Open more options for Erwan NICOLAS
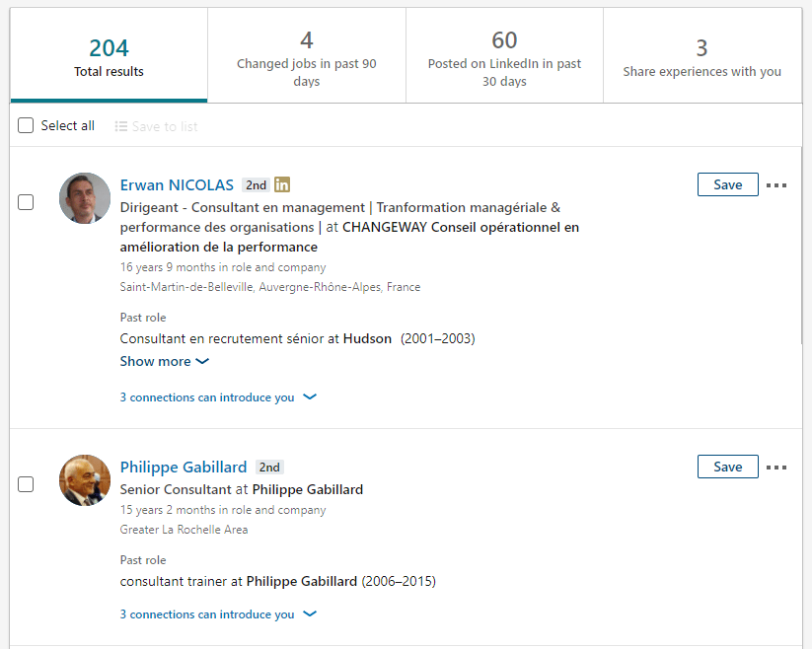The image size is (812, 649). pos(776,184)
